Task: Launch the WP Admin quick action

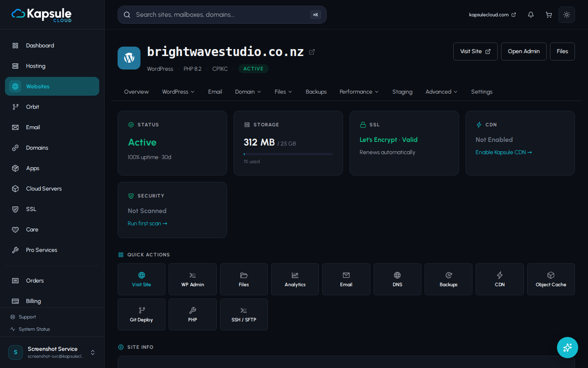Action: 193,279
